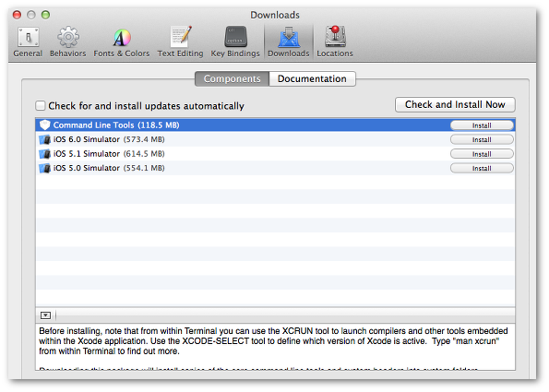This screenshot has height=392, width=549.
Task: Open Key Bindings preferences
Action: click(235, 42)
